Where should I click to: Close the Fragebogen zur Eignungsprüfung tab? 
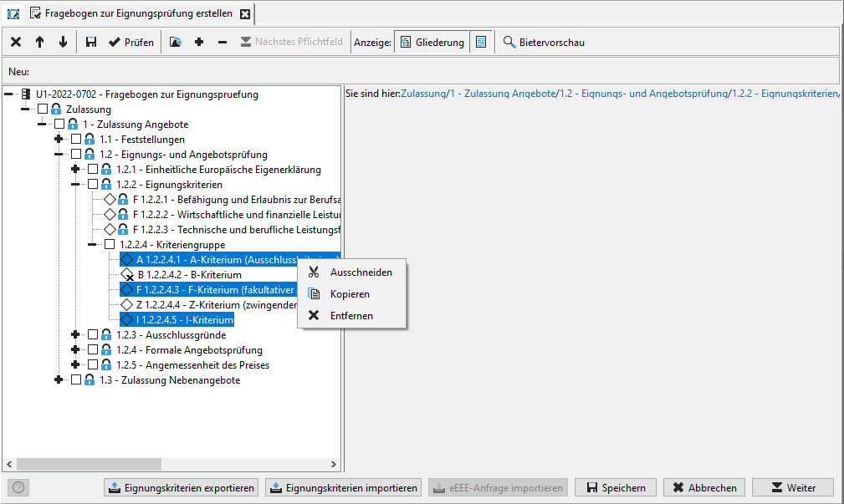point(245,14)
